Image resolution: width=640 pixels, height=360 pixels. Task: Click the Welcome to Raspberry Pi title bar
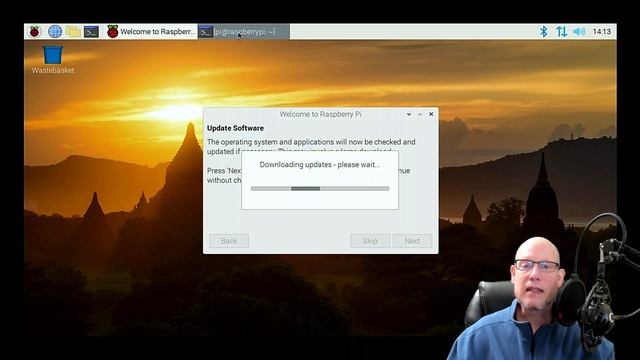320,114
